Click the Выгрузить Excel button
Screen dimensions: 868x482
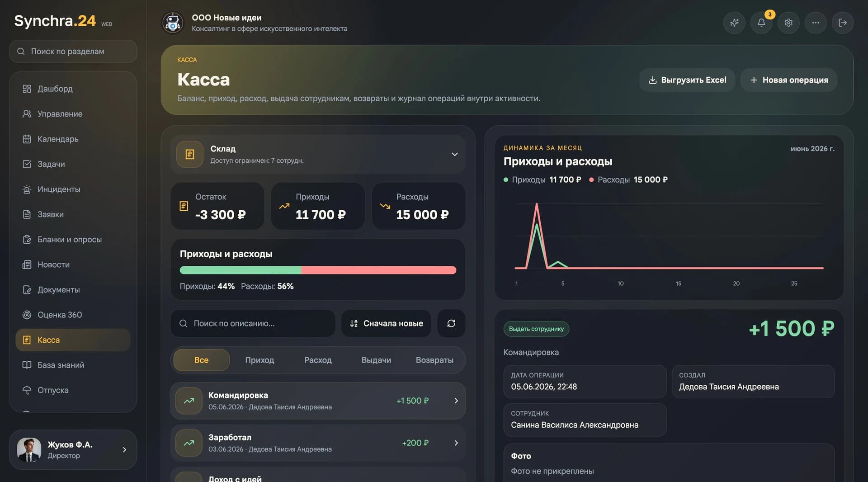(687, 80)
